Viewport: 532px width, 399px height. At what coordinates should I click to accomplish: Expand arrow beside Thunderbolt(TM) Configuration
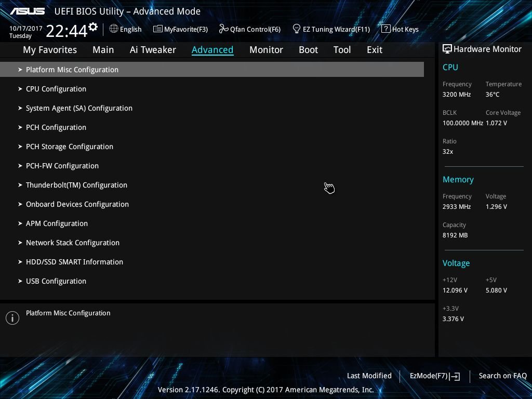pos(20,185)
